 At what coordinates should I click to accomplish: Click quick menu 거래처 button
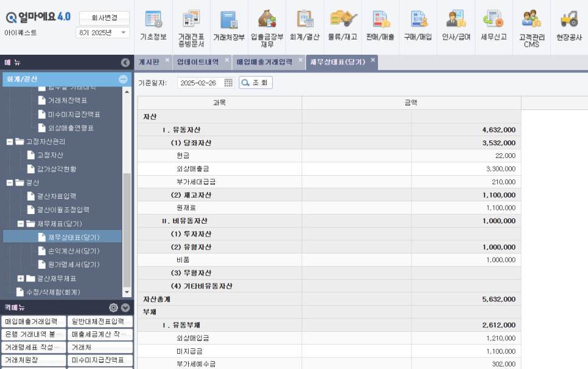pyautogui.click(x=100, y=347)
